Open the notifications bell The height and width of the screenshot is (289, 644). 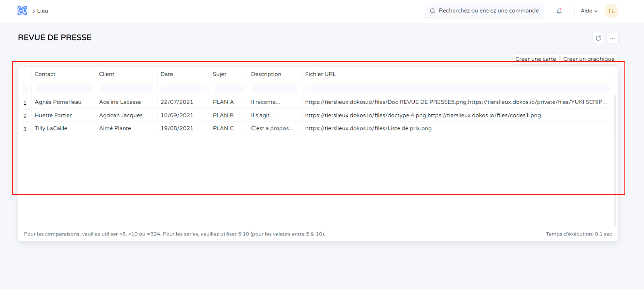point(559,11)
